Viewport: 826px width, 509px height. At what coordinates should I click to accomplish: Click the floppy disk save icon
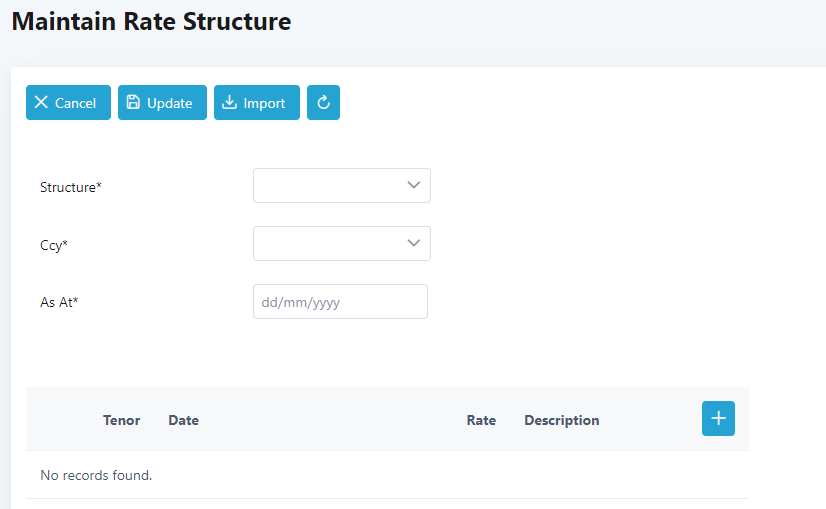(x=134, y=103)
